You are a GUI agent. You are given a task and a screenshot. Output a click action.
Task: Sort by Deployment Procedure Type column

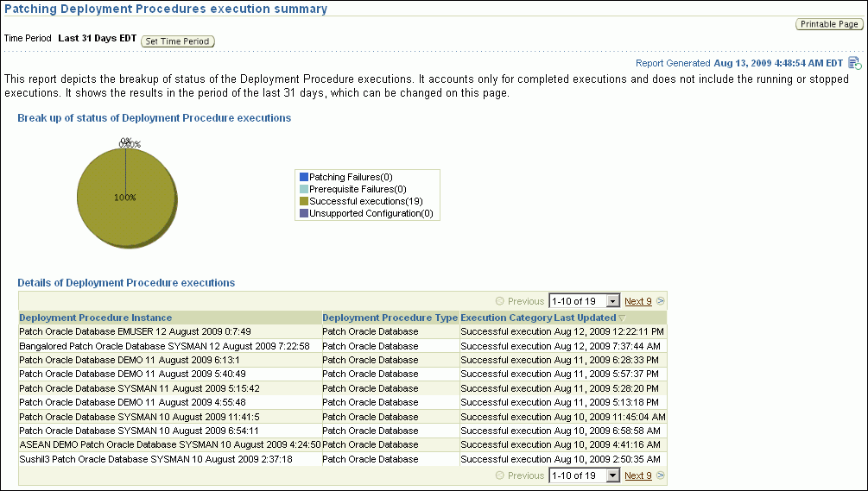coord(390,318)
